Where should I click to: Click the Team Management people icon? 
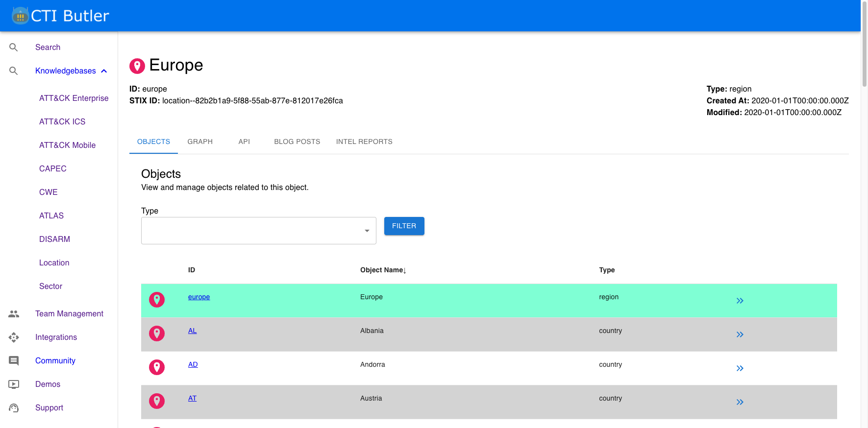(x=14, y=314)
